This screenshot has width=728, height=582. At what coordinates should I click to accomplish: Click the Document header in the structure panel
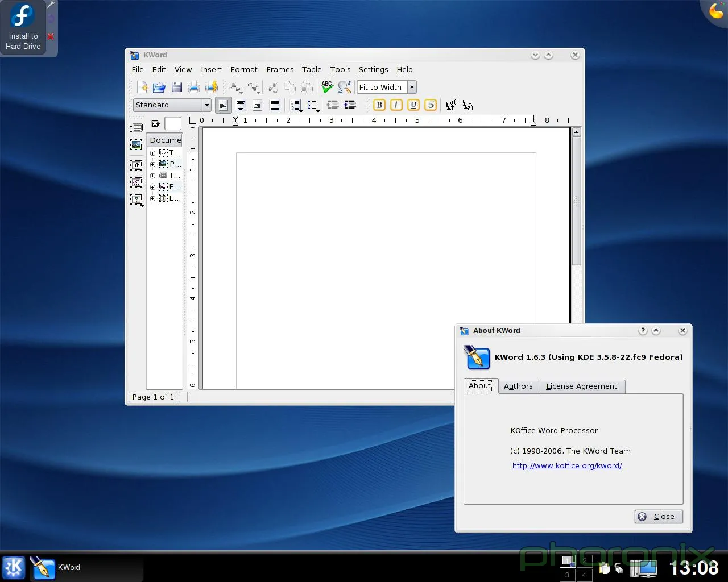(x=165, y=140)
